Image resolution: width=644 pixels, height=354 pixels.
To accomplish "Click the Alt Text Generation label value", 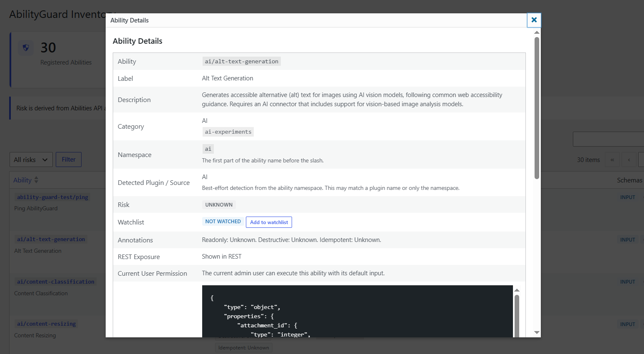I will coord(228,78).
